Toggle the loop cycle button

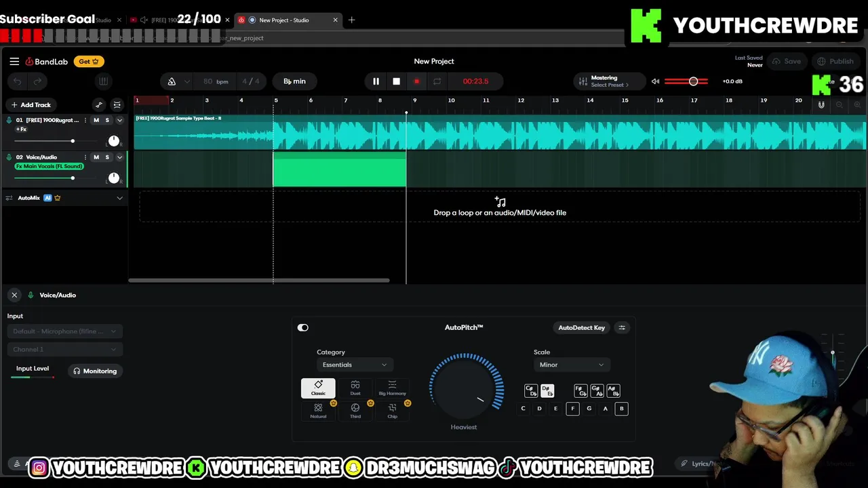[x=437, y=81]
